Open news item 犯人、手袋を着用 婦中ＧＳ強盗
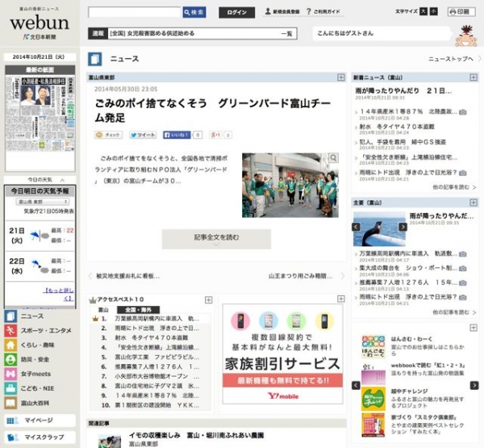Screen dimensions: 484x448 [x=403, y=142]
